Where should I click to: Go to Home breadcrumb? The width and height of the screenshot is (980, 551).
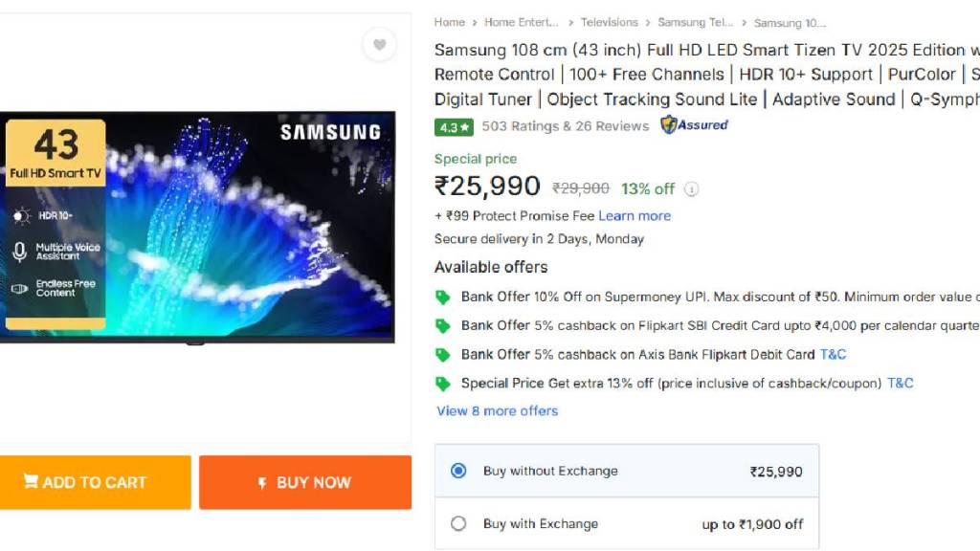pyautogui.click(x=449, y=22)
